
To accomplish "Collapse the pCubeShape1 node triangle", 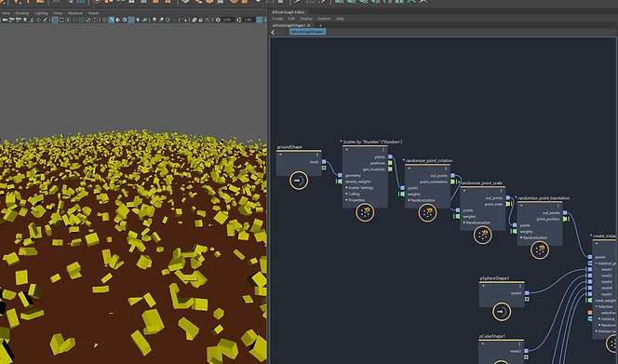I will click(483, 344).
